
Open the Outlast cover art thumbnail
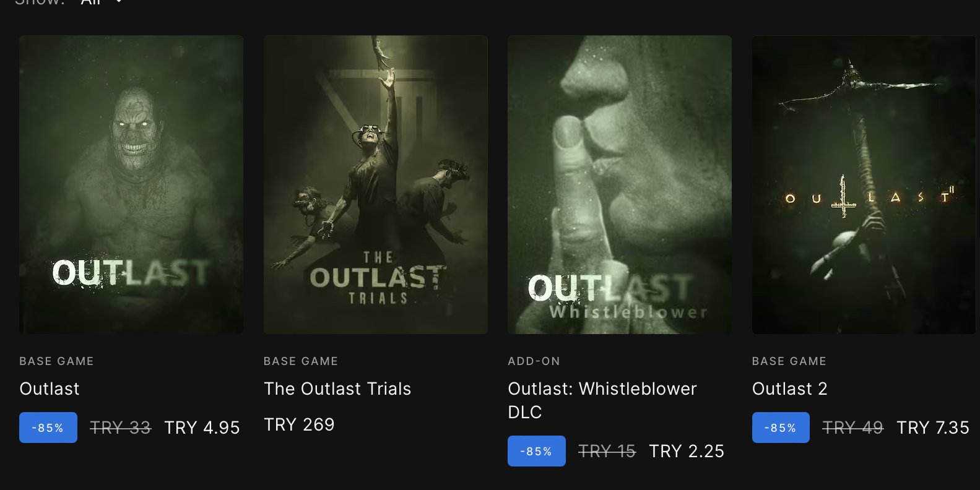[131, 184]
